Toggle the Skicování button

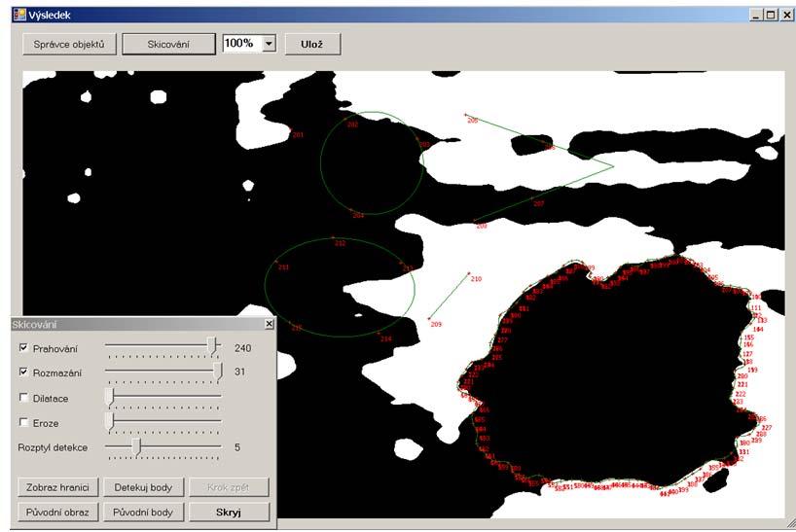coord(168,44)
